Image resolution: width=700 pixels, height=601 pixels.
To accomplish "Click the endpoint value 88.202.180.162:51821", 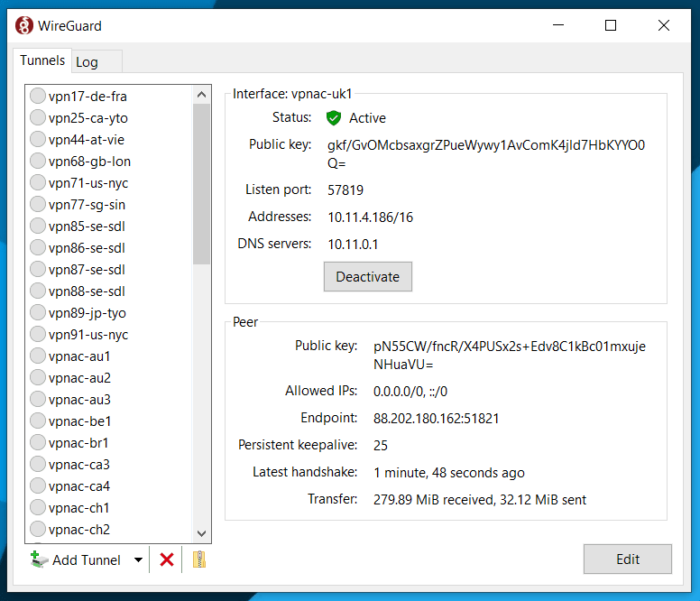I will [x=437, y=419].
